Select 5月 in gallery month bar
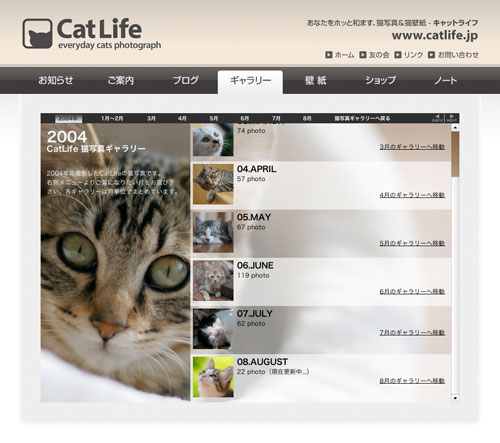The image size is (500, 443). [214, 118]
